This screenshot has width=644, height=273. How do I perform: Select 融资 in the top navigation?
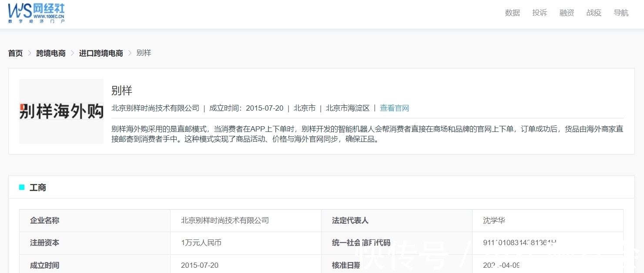click(x=567, y=13)
